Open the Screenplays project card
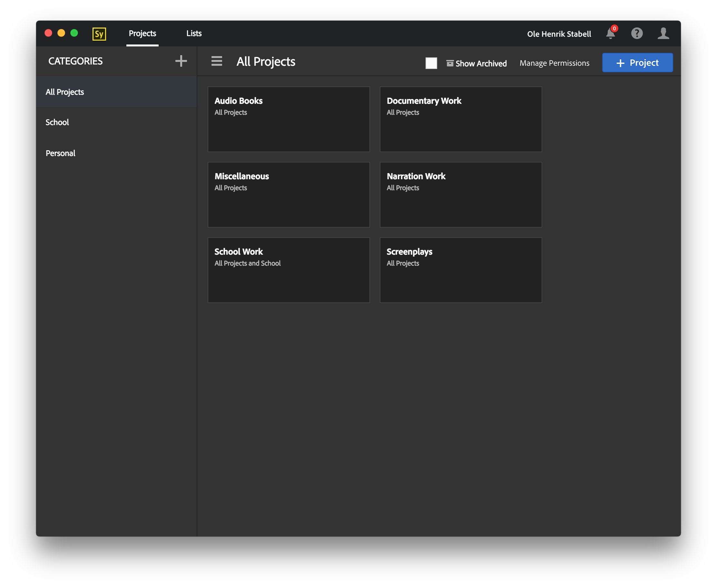 [x=461, y=270]
